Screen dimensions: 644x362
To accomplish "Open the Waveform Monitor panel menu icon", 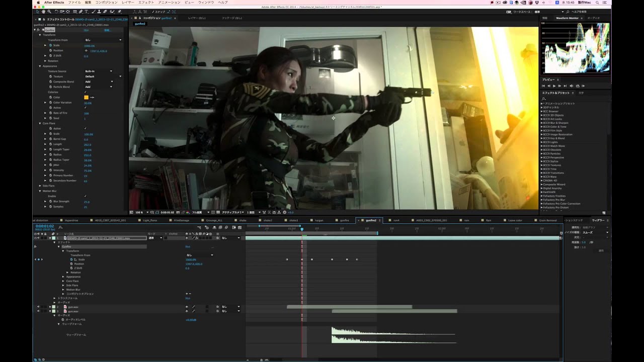I will point(582,18).
